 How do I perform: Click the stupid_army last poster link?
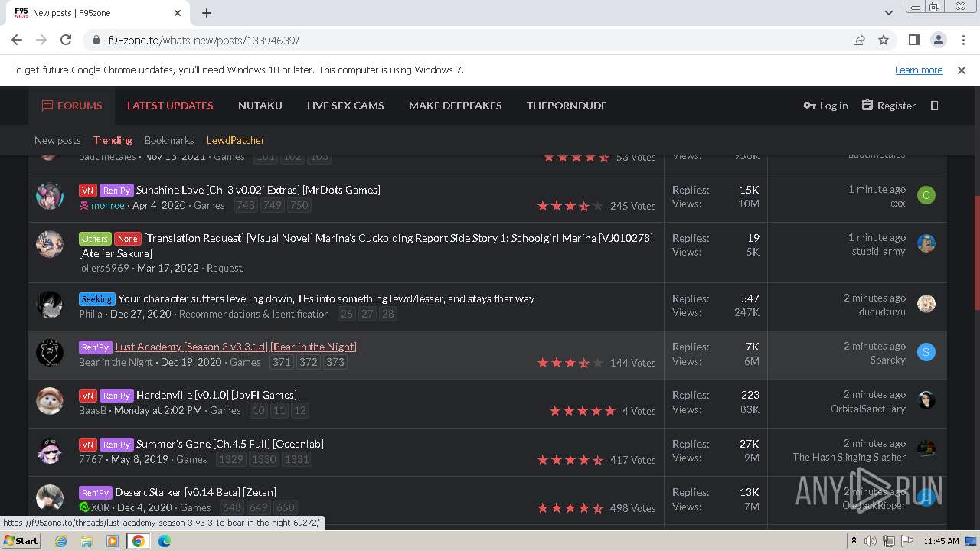coord(879,251)
